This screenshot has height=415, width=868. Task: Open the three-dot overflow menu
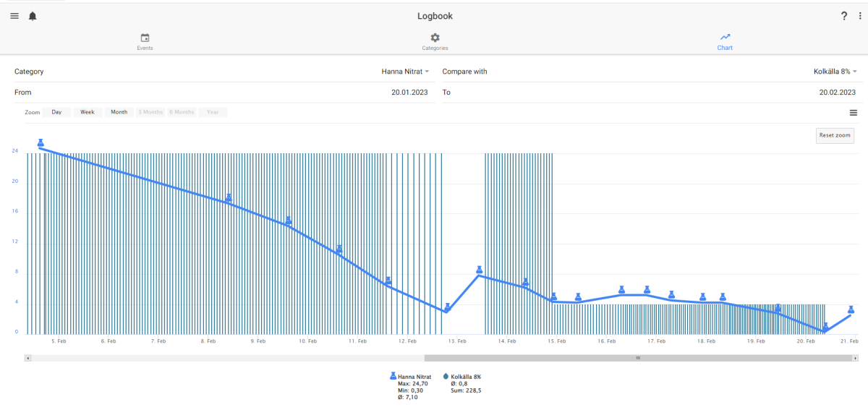point(860,16)
